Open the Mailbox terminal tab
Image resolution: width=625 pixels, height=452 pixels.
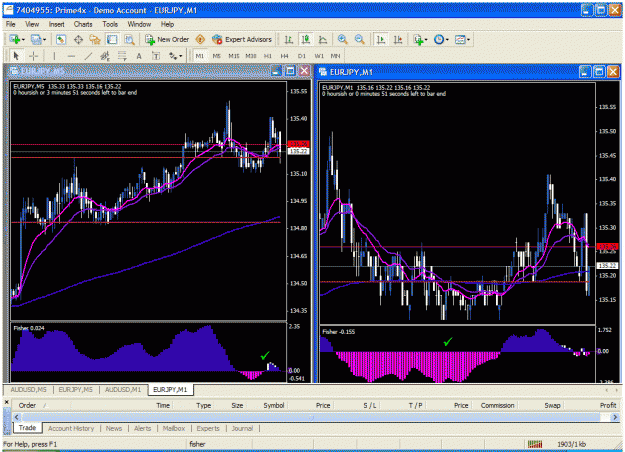coord(174,428)
